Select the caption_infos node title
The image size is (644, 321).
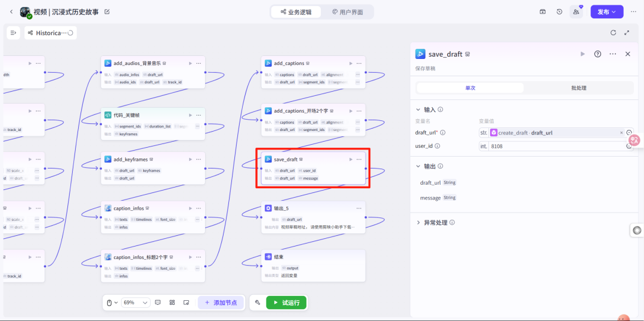129,208
